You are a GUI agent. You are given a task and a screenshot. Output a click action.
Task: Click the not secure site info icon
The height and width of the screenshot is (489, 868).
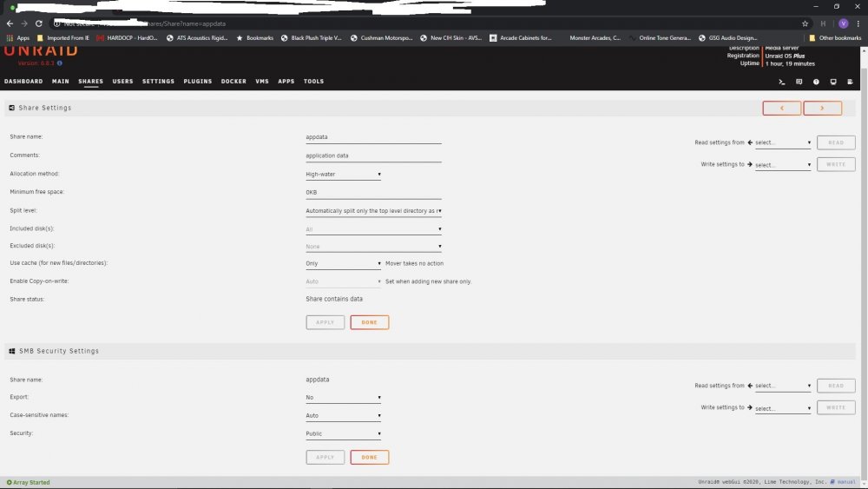pos(56,23)
